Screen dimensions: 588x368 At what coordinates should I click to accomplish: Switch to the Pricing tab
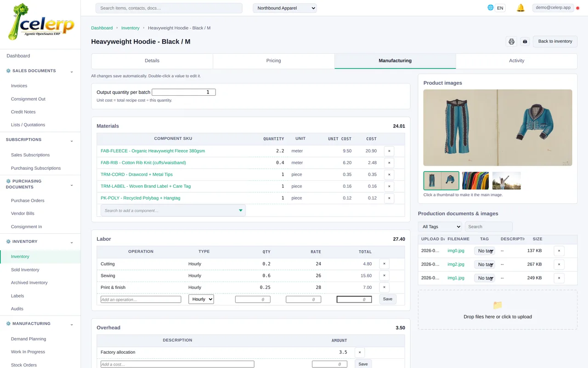click(274, 61)
